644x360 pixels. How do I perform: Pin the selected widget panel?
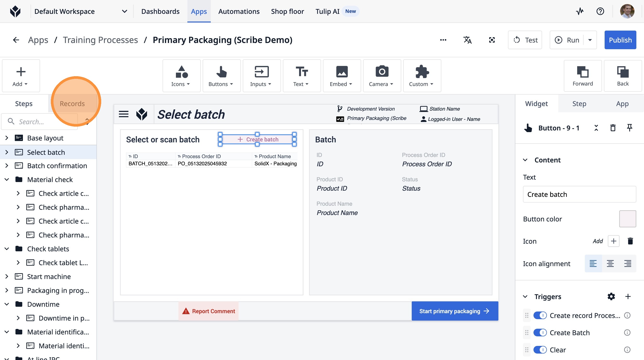coord(629,128)
